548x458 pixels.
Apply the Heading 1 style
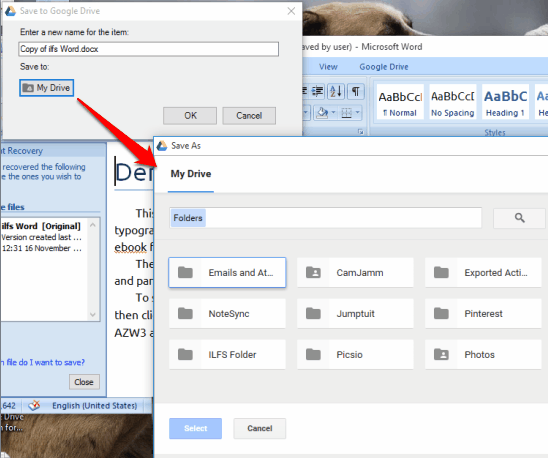505,102
